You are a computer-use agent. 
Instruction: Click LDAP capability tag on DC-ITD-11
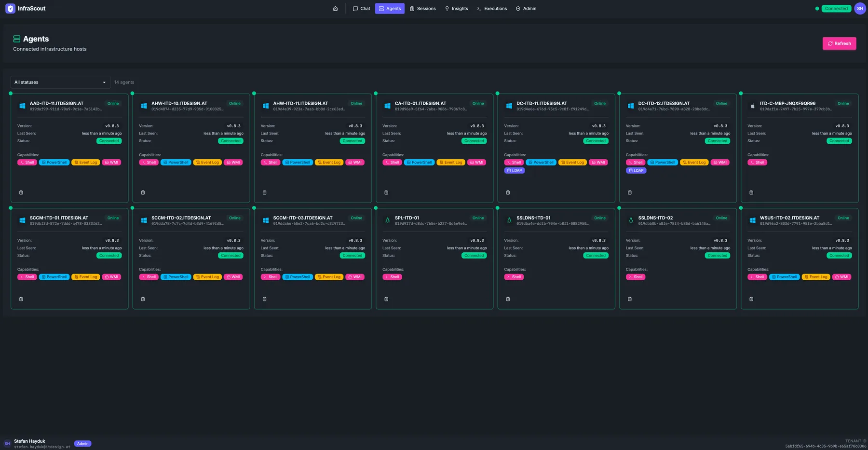click(514, 170)
